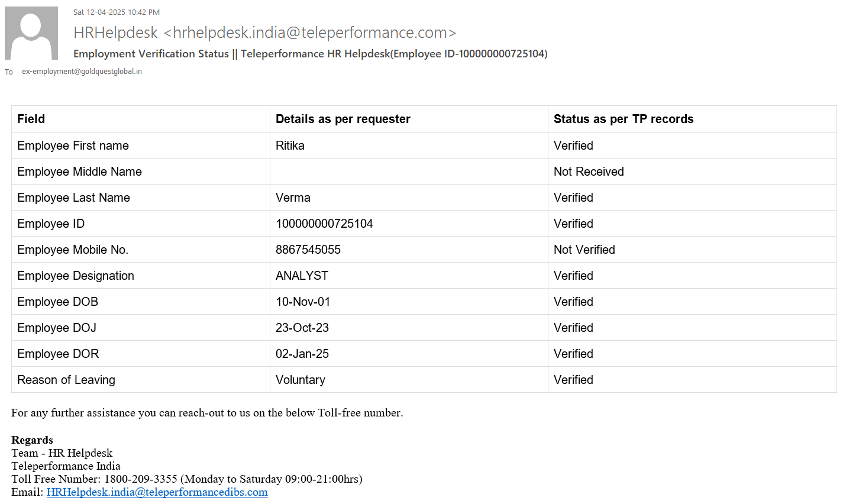Click the 'Field' column header
The width and height of the screenshot is (843, 504).
(x=31, y=119)
